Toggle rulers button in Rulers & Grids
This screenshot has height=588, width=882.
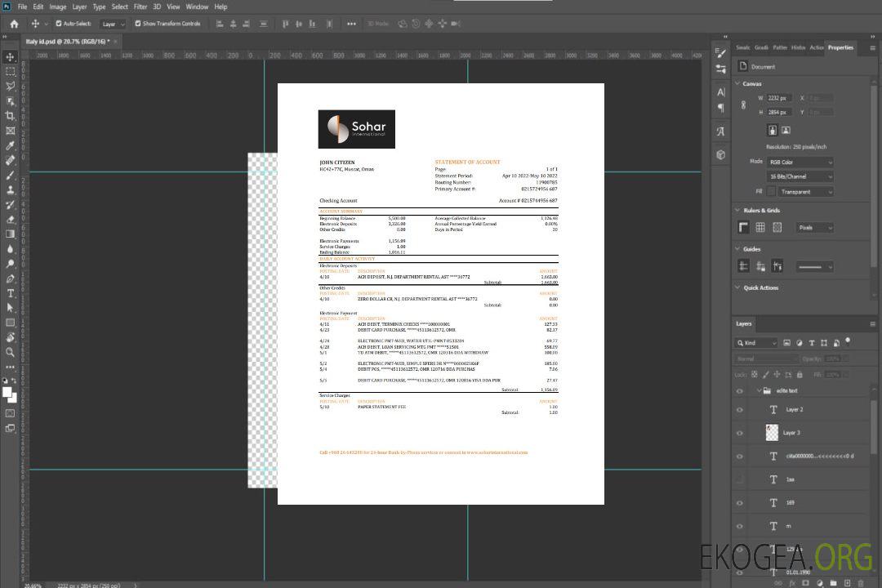point(744,227)
